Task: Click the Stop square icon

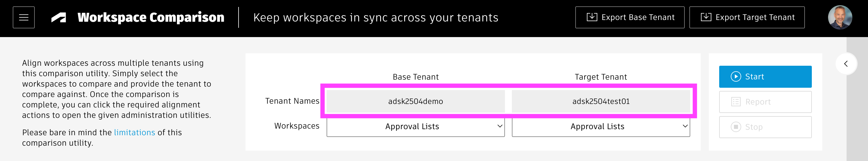Action: pyautogui.click(x=736, y=127)
